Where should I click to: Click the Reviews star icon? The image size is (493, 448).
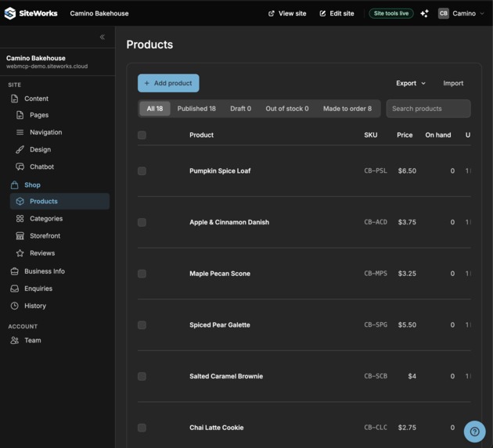20,253
